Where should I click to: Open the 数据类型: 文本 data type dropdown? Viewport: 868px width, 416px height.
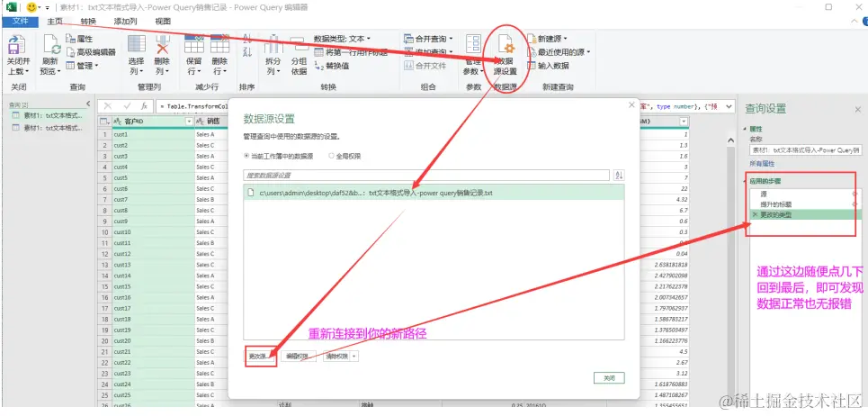pyautogui.click(x=342, y=39)
